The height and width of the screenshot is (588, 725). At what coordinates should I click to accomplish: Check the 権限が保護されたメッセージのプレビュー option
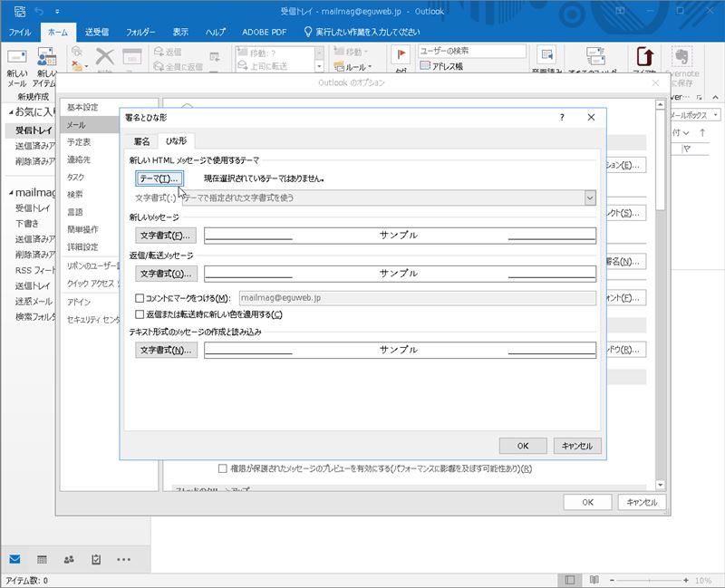223,468
